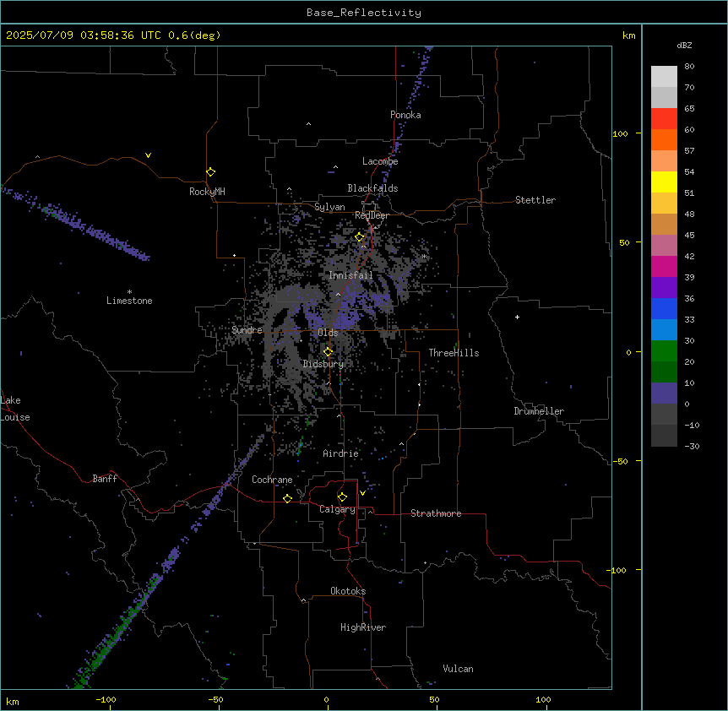Viewport: 728px width, 711px height.
Task: Select the Sundre city label
Action: [x=247, y=330]
